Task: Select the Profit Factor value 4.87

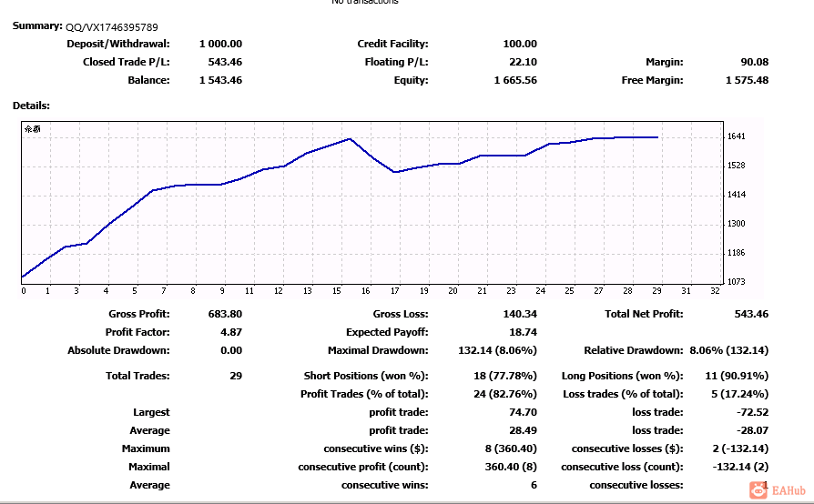Action: [x=231, y=332]
